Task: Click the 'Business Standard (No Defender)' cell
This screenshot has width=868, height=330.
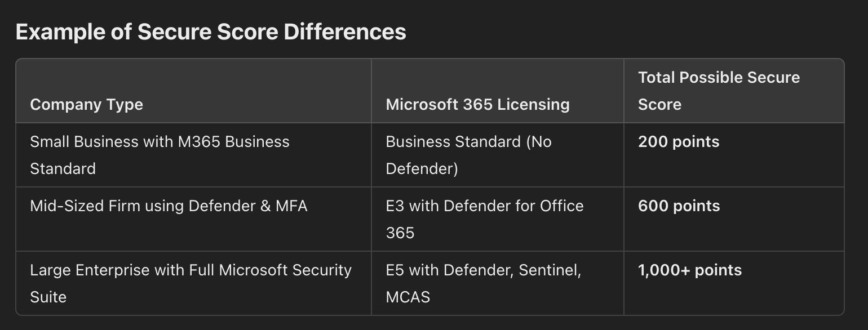Action: click(x=468, y=155)
